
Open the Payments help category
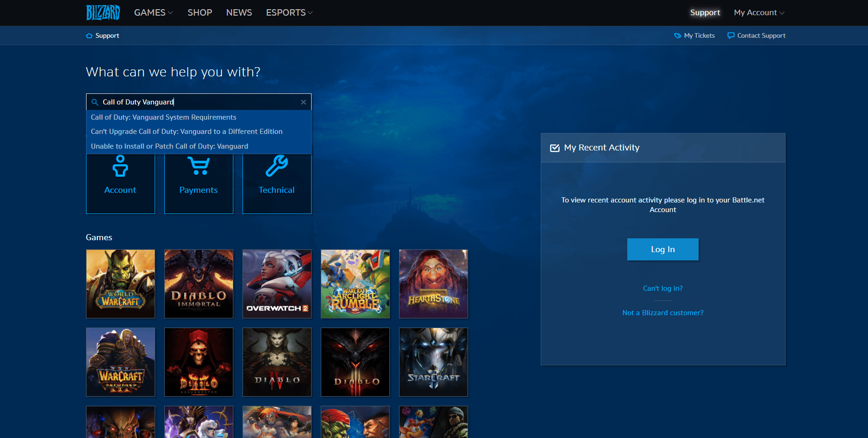pyautogui.click(x=199, y=184)
